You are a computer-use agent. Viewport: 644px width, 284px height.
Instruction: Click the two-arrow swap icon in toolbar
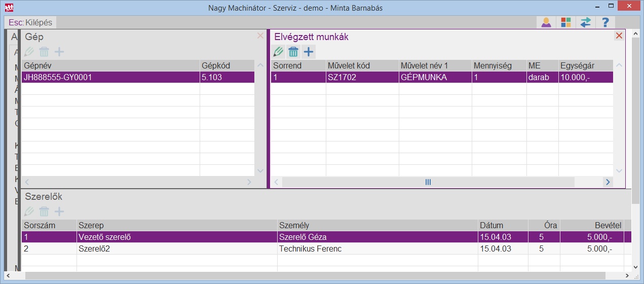click(585, 22)
